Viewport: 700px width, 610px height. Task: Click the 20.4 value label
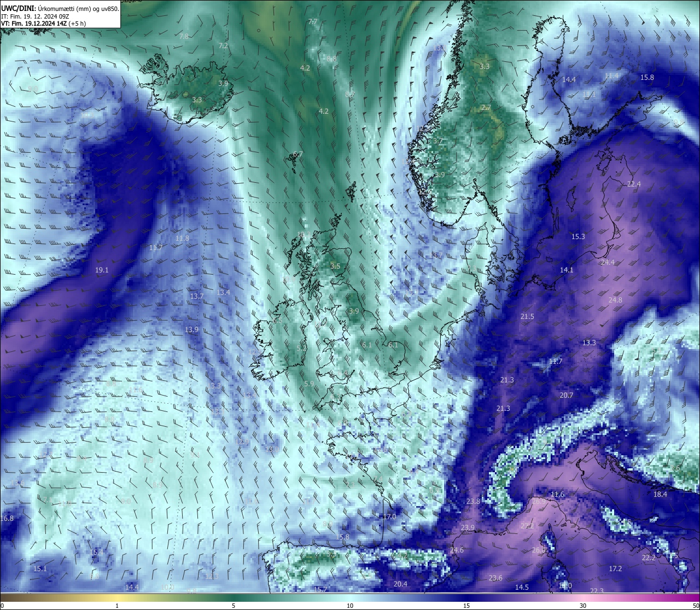coord(400,584)
